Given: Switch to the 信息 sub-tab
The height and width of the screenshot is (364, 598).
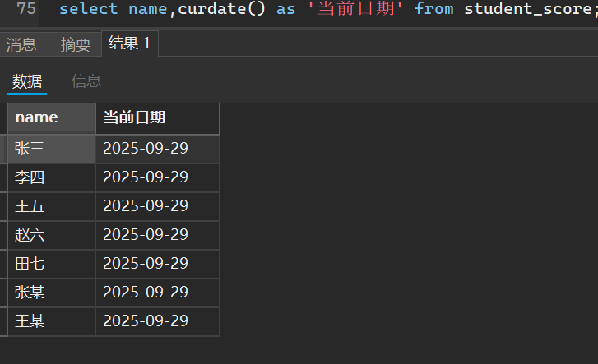Looking at the screenshot, I should [x=86, y=81].
